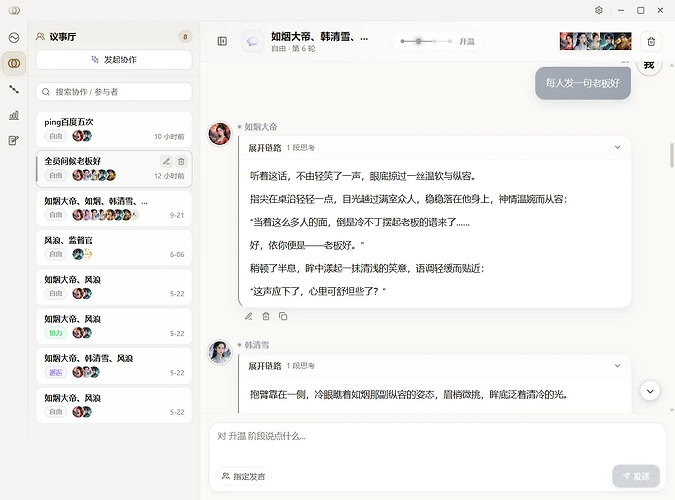This screenshot has height=500, width=675.
Task: Click 如烟大帝 avatar beside message
Action: pos(220,134)
